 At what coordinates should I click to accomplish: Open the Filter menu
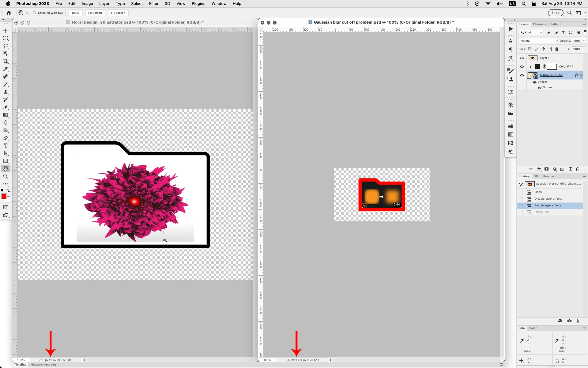coord(153,4)
